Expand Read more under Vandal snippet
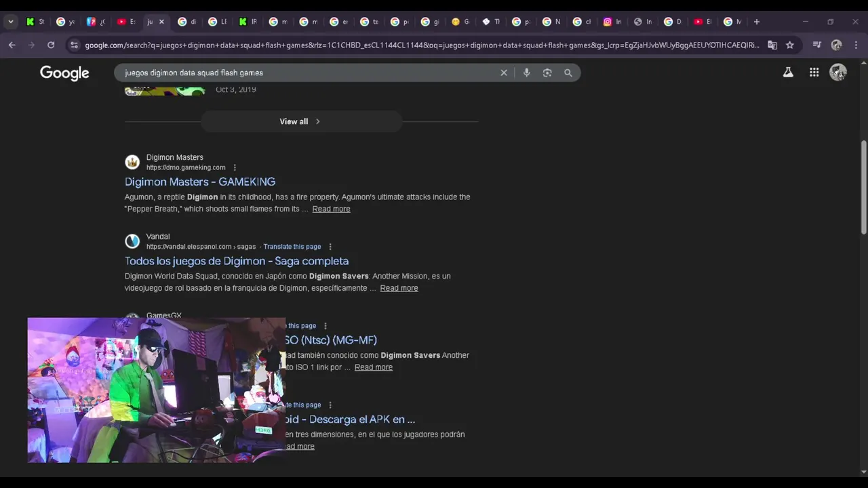Image resolution: width=868 pixels, height=488 pixels. (x=399, y=288)
